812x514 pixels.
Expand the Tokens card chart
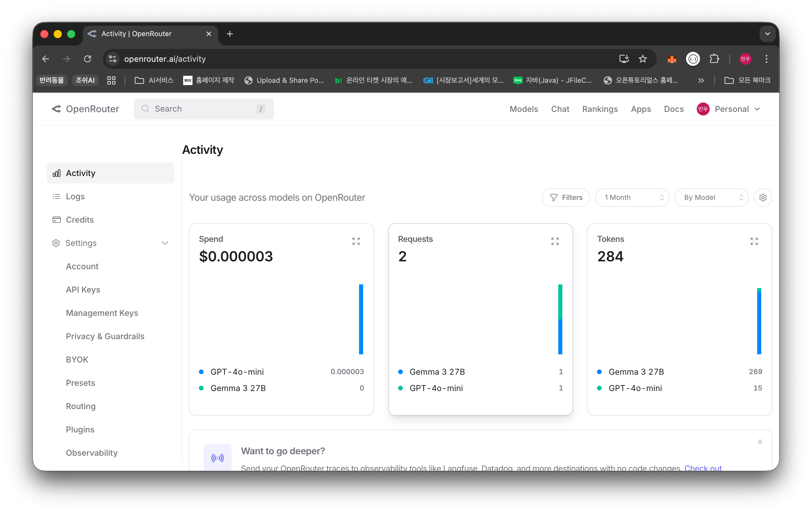click(754, 241)
